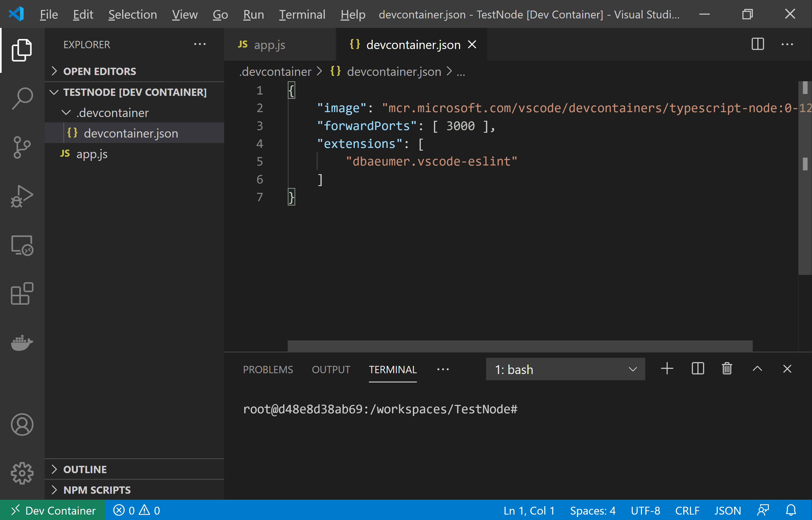Switch to the app.js tab
The width and height of the screenshot is (812, 520).
click(x=269, y=44)
